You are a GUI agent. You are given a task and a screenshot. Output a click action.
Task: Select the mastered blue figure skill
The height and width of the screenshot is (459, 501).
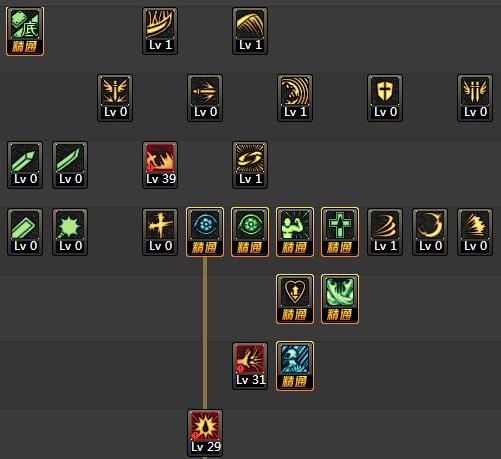[295, 366]
